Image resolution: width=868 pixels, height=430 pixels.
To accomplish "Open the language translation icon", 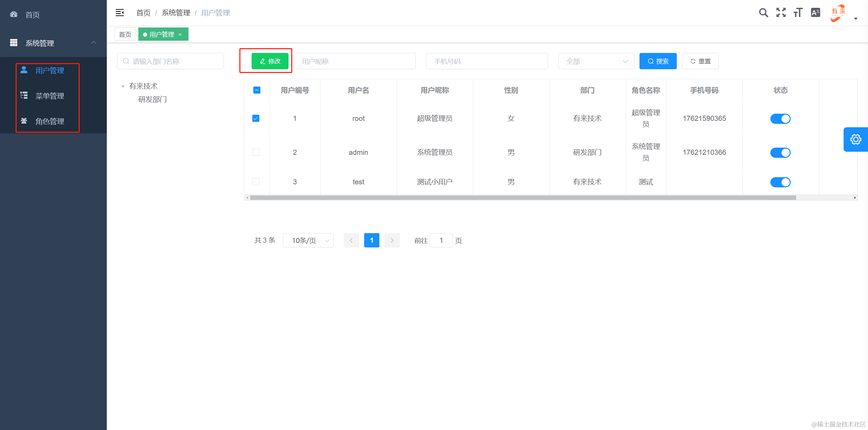I will tap(815, 13).
